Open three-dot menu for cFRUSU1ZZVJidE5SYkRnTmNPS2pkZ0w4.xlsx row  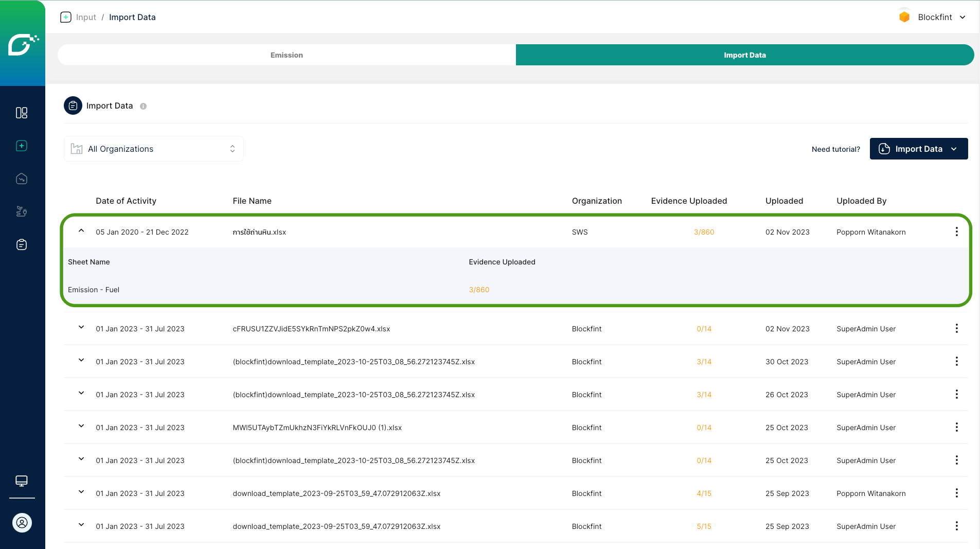click(x=956, y=328)
